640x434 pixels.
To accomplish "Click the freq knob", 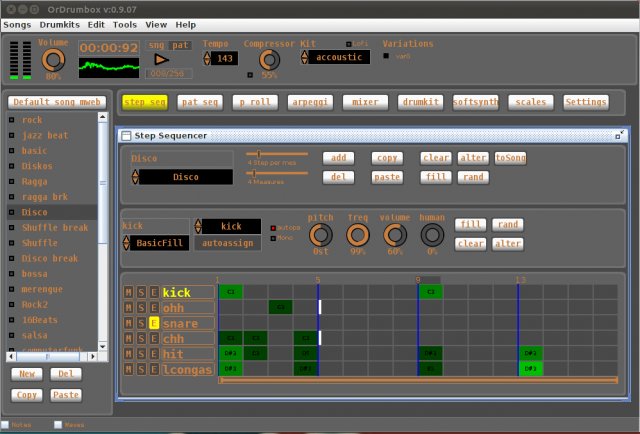I will (358, 235).
